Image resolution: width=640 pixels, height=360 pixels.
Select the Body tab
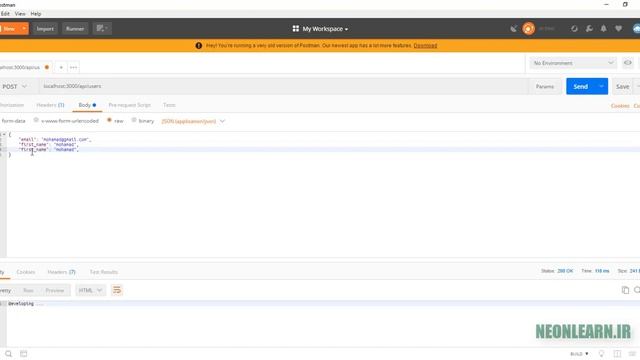pyautogui.click(x=87, y=105)
